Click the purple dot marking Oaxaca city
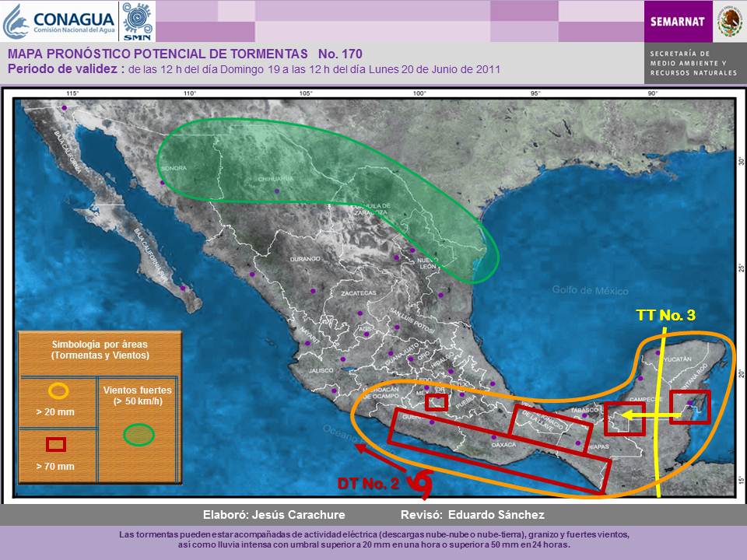 click(x=493, y=437)
